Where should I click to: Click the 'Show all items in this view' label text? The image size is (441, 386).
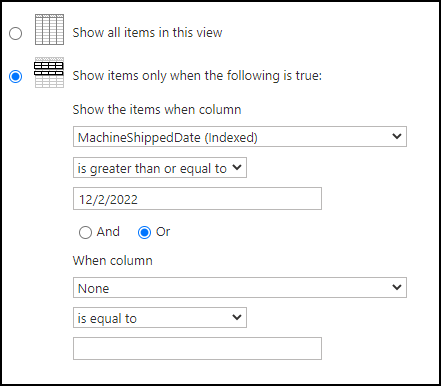point(147,33)
